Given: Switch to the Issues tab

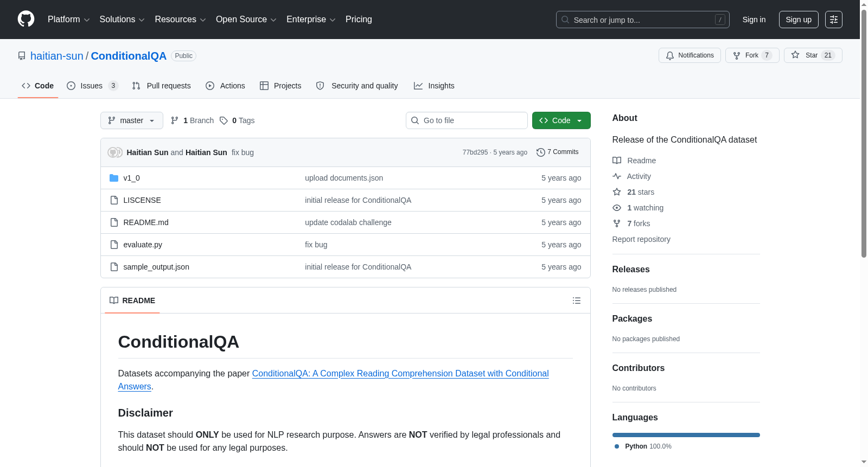Looking at the screenshot, I should point(92,86).
